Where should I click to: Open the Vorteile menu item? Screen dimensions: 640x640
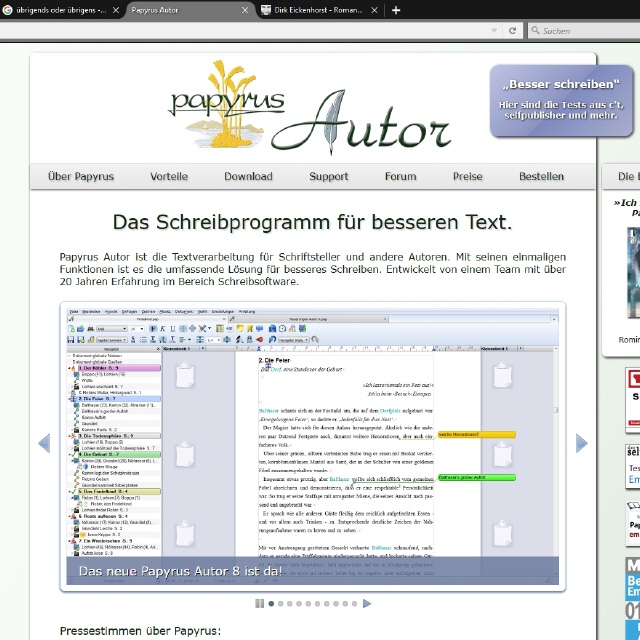coord(169,176)
